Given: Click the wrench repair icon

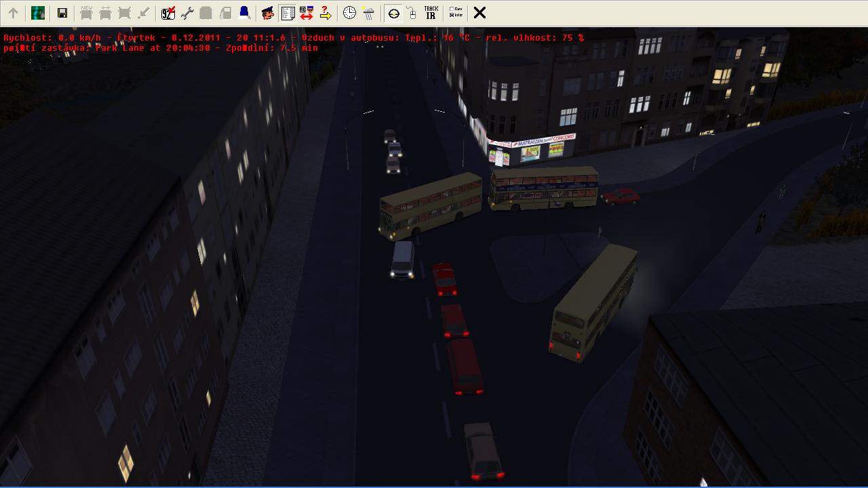Looking at the screenshot, I should (x=187, y=13).
